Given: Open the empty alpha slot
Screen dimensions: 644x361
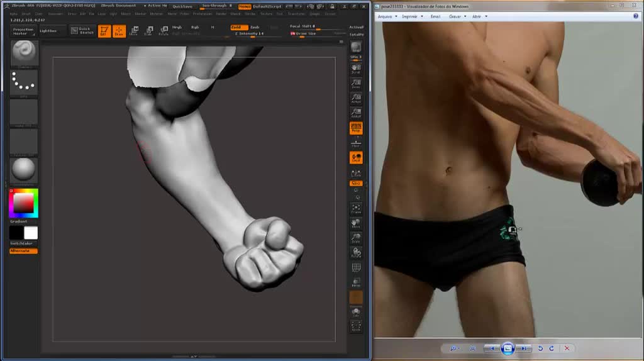Looking at the screenshot, I should coord(24,112).
